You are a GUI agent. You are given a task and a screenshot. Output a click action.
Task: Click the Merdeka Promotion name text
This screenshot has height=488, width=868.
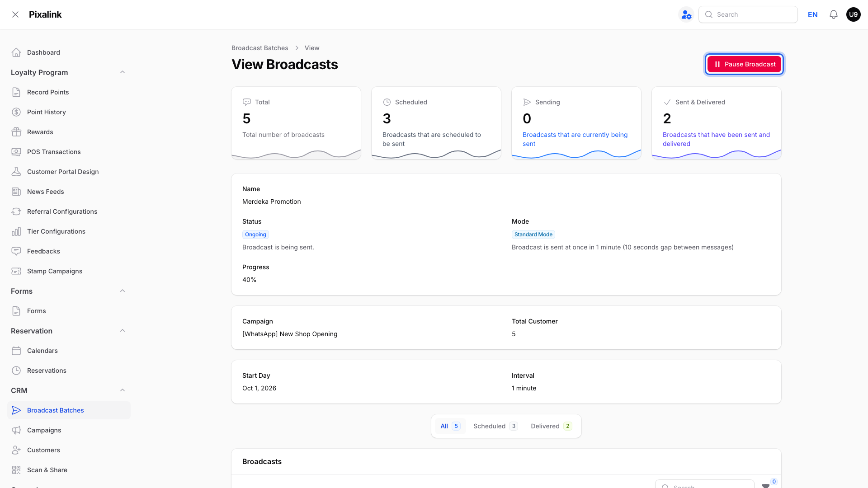[271, 202]
